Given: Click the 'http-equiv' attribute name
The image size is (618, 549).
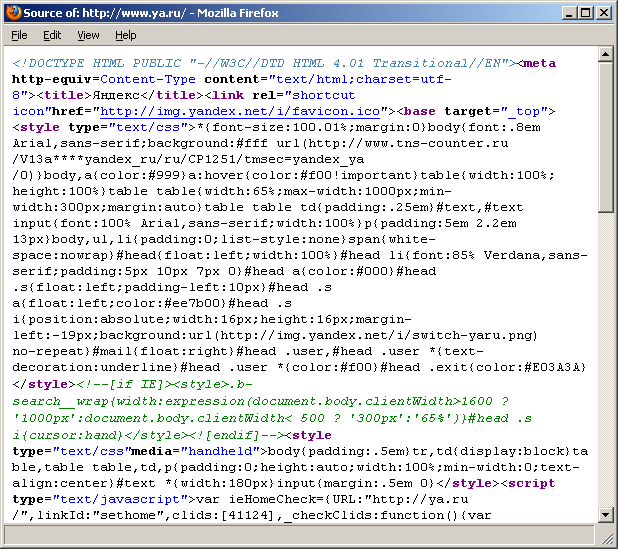Looking at the screenshot, I should 52,79.
